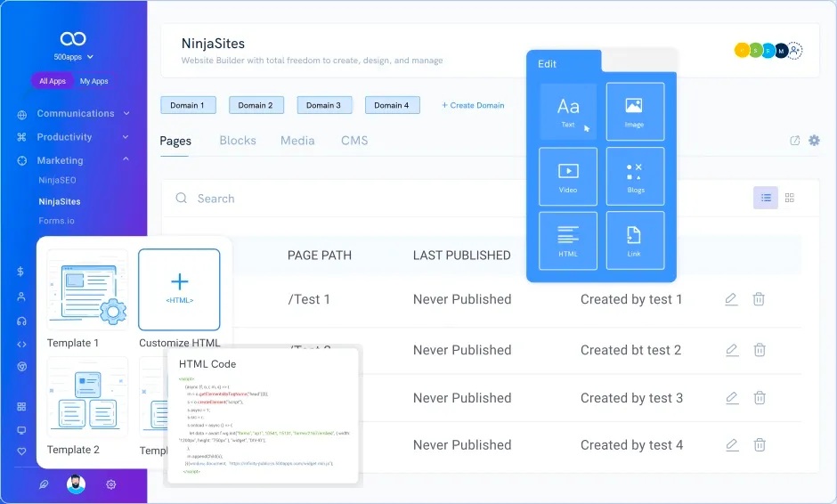Open sidebar settings gear
Viewport: 837px width, 504px height.
[111, 484]
